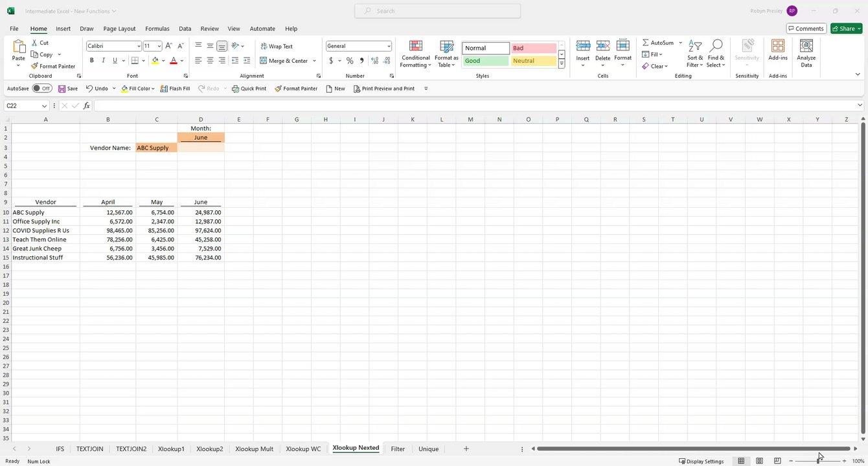Collapse the ribbon with chevron
Viewport: 868px width, 466px height.
[858, 75]
